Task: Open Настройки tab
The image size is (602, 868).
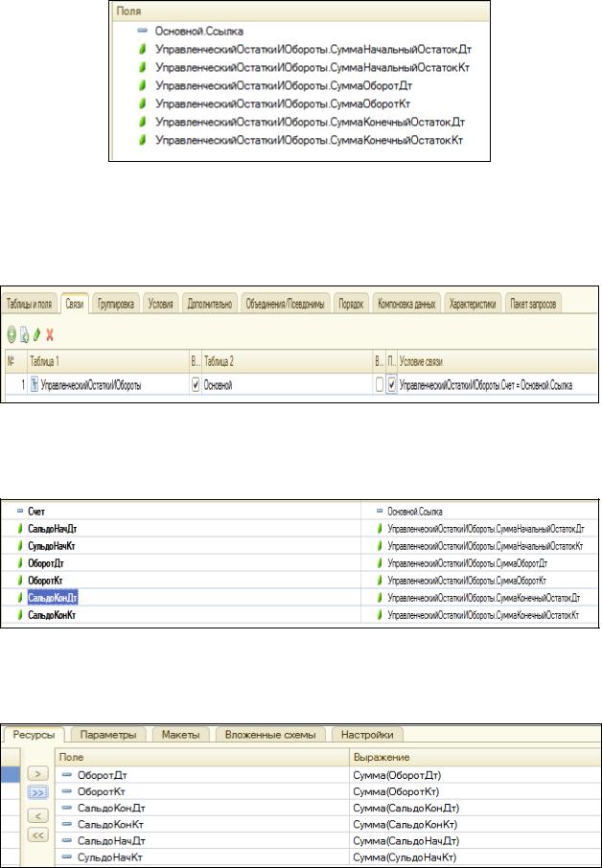Action: click(x=367, y=735)
